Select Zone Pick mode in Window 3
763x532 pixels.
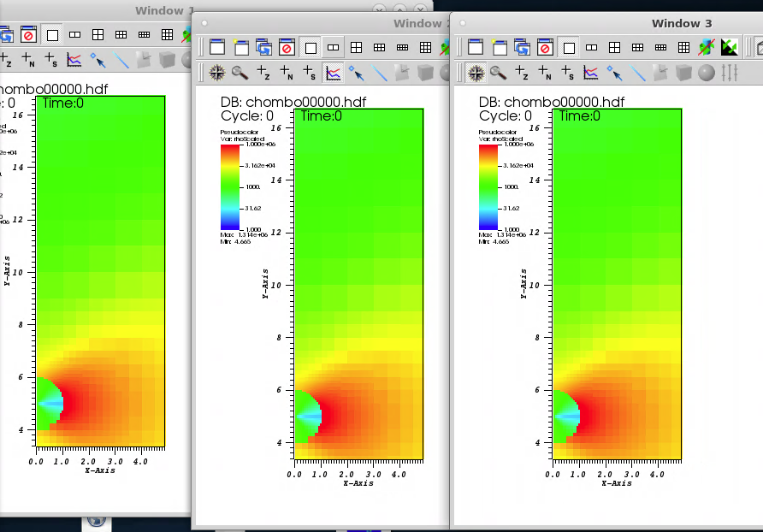[522, 73]
